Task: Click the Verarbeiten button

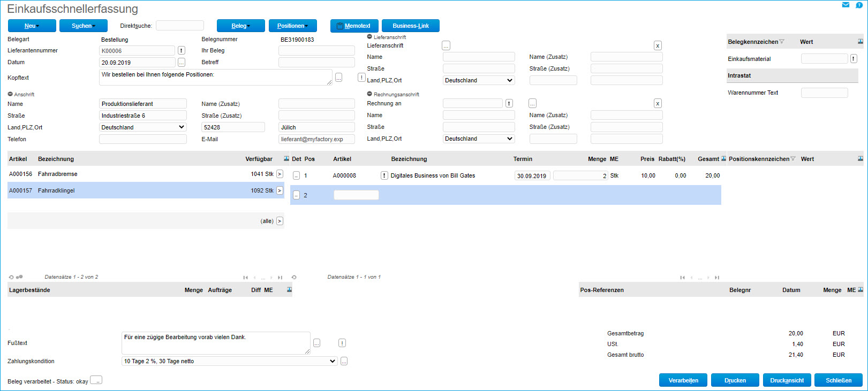Action: pos(683,380)
